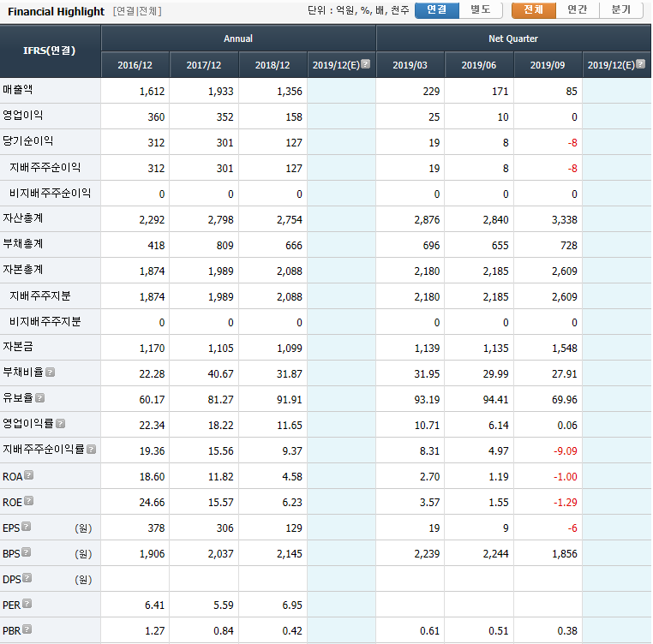The image size is (653, 644).
Task: Click the 2019/06 quarter column header
Action: pyautogui.click(x=479, y=65)
